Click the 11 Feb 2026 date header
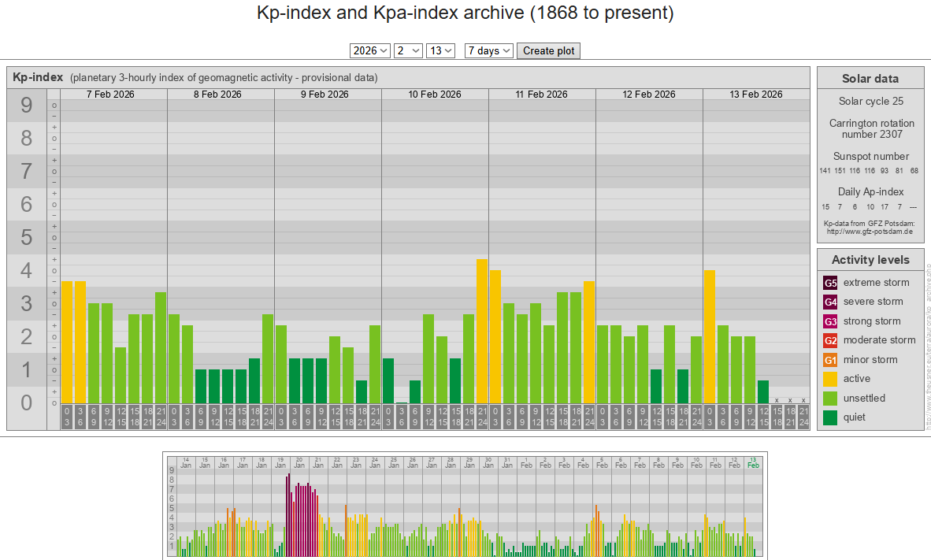 541,95
